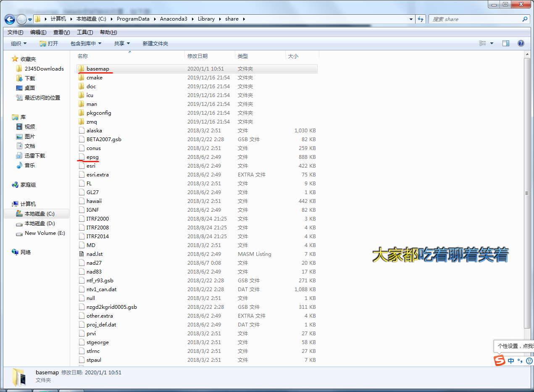Refresh the share folder view

420,19
